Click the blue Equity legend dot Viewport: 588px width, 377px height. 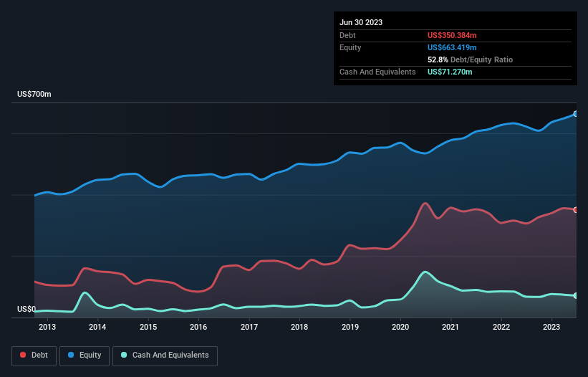pyautogui.click(x=71, y=355)
